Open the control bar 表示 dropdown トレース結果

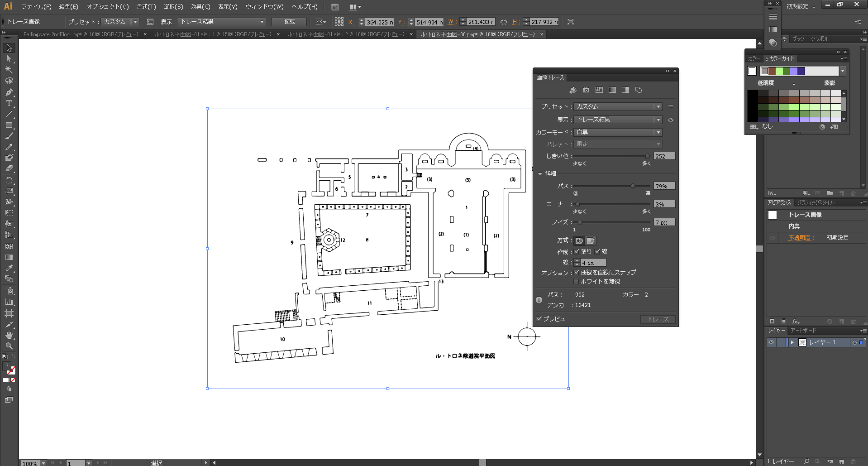[x=221, y=22]
